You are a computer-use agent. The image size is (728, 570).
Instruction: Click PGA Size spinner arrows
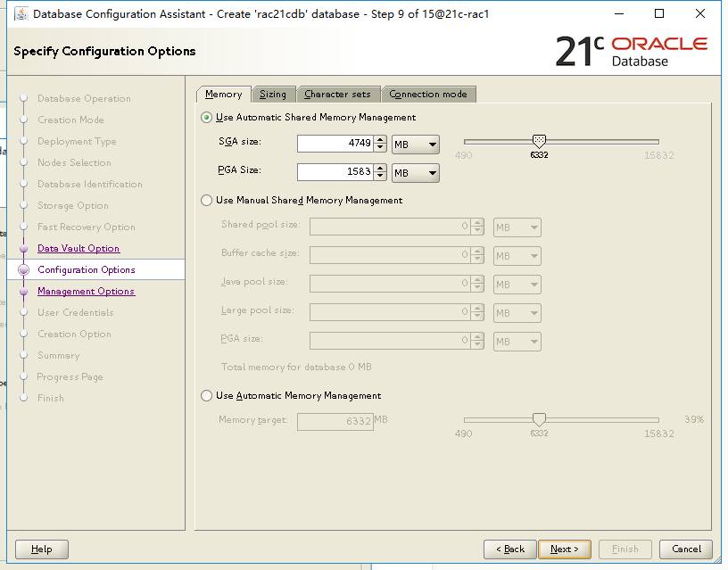[380, 172]
